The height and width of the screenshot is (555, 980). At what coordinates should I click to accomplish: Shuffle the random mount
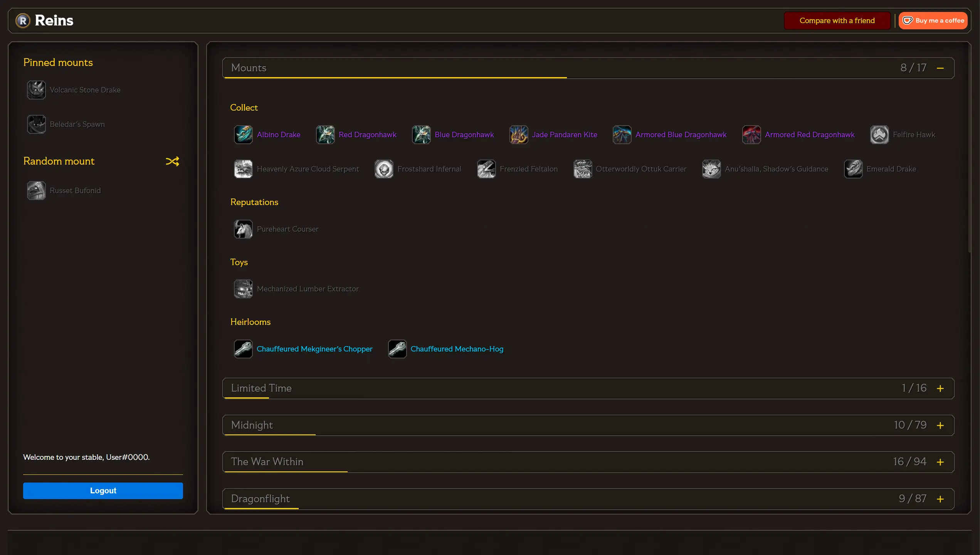pyautogui.click(x=172, y=161)
